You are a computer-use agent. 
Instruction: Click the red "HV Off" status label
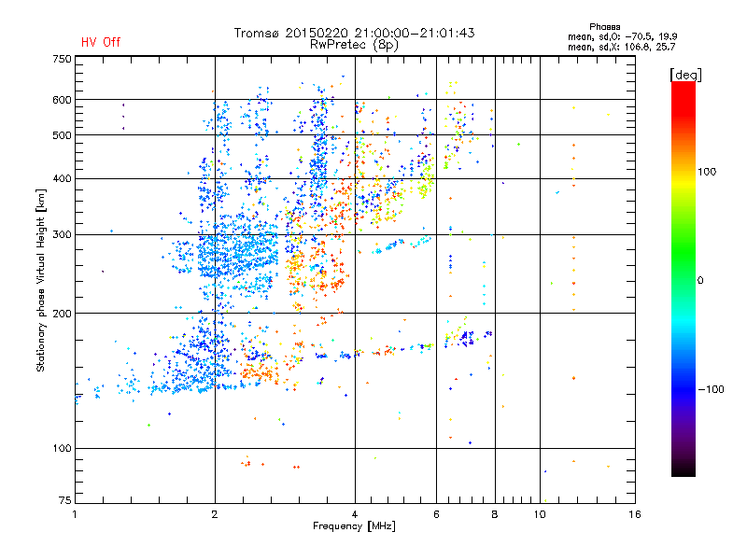click(x=100, y=42)
